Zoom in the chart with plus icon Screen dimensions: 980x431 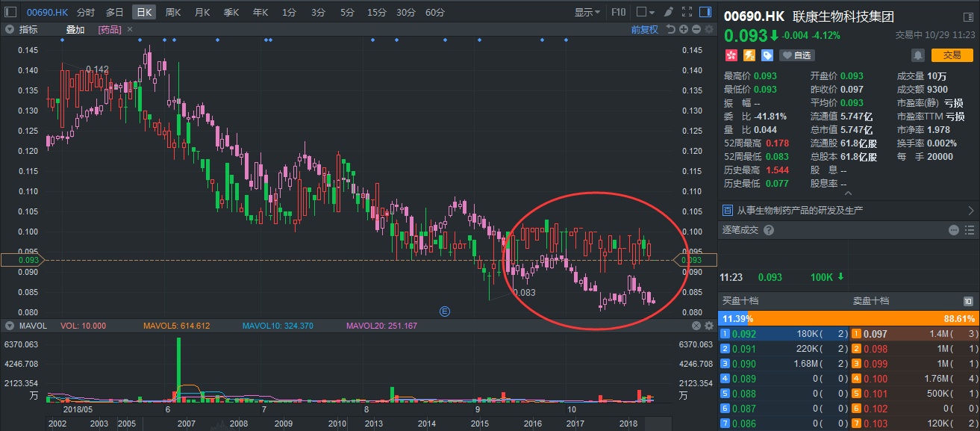(x=684, y=29)
